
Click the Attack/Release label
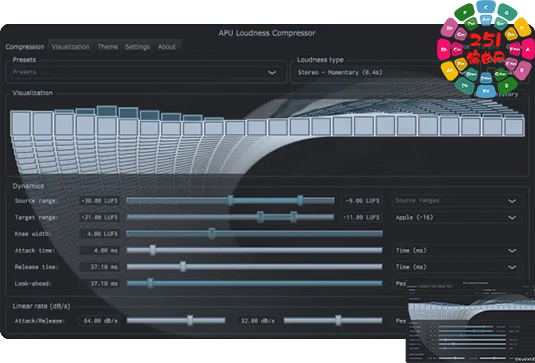39,321
